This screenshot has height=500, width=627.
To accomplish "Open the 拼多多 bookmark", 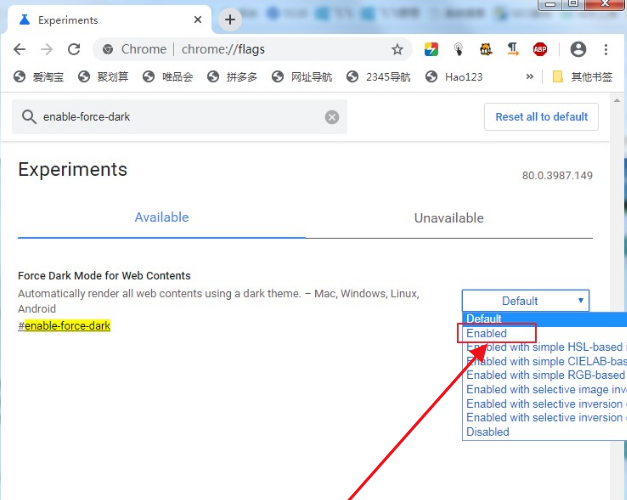I will click(232, 76).
